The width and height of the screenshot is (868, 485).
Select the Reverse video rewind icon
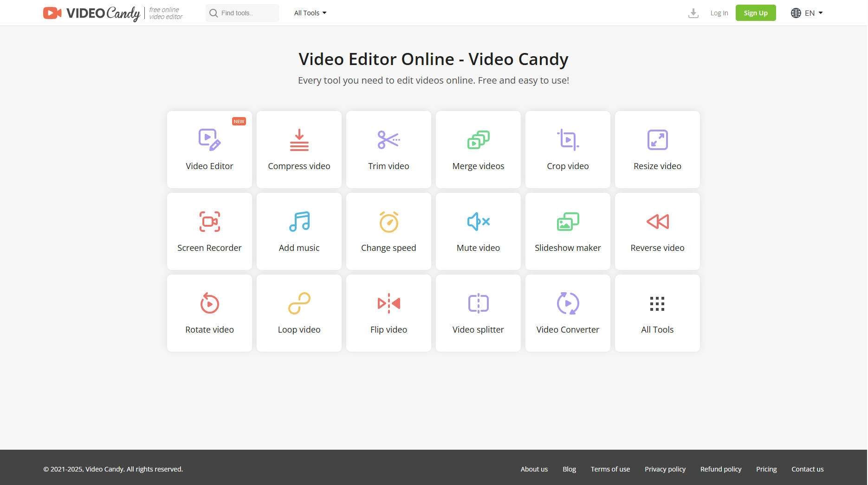[x=657, y=222]
